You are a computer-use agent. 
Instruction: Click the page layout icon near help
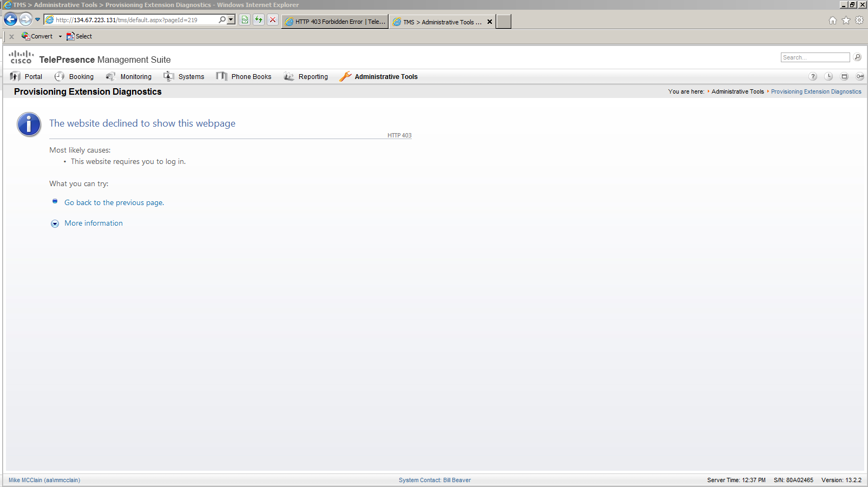(844, 76)
